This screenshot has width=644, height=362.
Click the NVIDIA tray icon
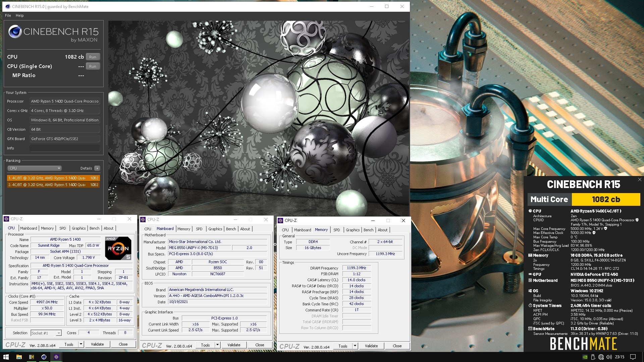point(585,357)
